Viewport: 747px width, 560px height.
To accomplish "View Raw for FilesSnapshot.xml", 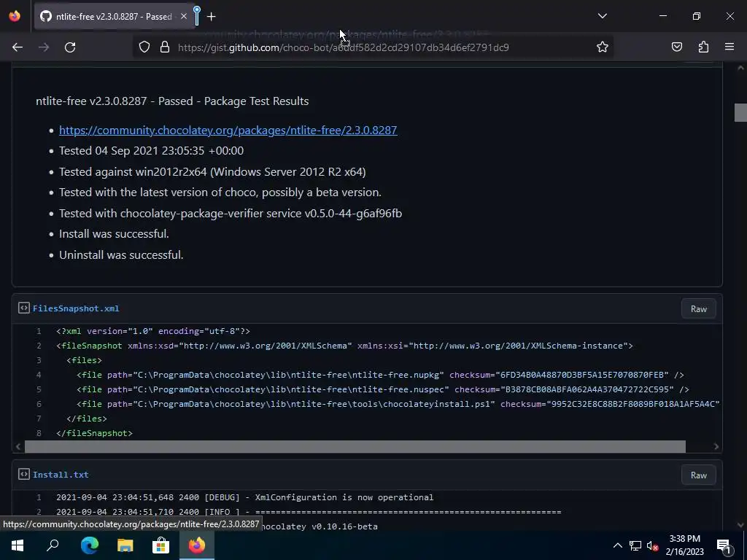I will pyautogui.click(x=698, y=309).
